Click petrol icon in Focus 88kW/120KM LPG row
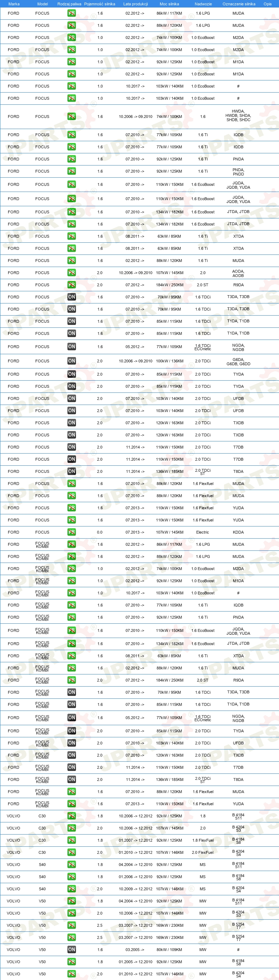The height and width of the screenshot is (980, 279). [x=71, y=25]
